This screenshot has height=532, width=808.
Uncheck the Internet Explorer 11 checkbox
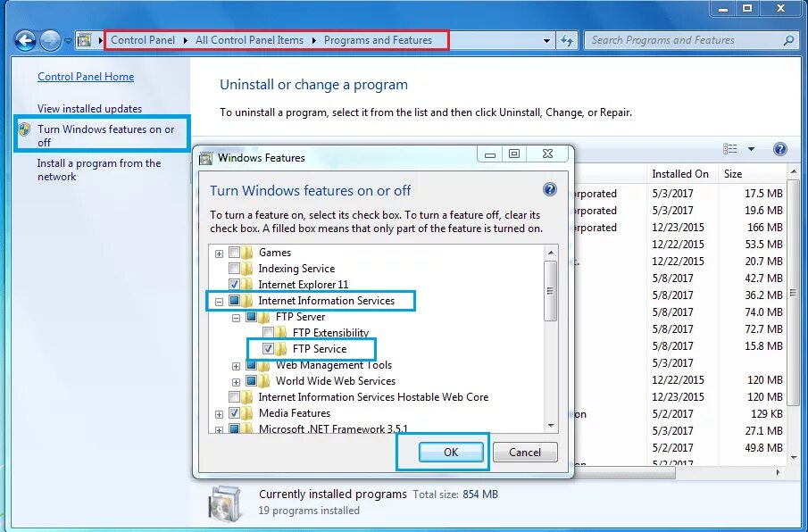(x=234, y=284)
